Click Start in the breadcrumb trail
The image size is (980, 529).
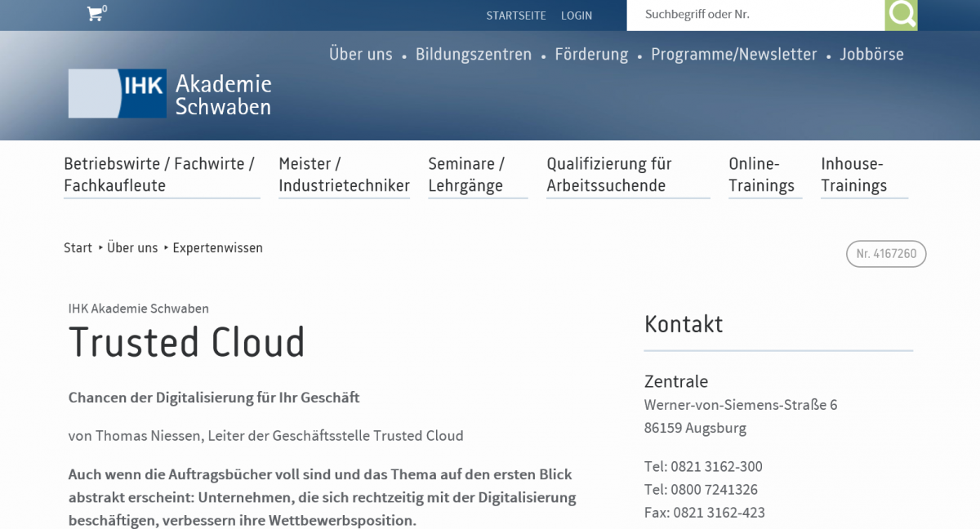click(78, 247)
